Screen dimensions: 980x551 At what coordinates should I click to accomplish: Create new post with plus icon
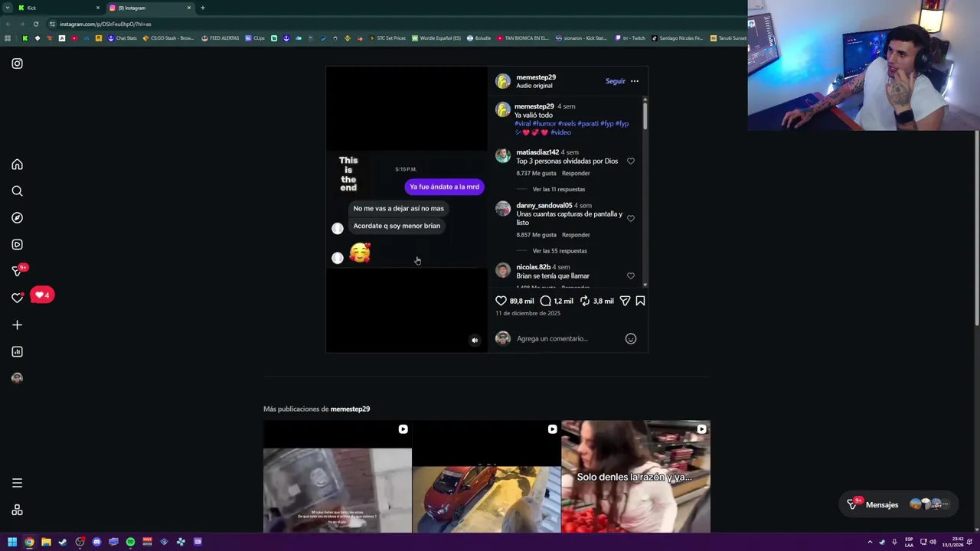[17, 325]
